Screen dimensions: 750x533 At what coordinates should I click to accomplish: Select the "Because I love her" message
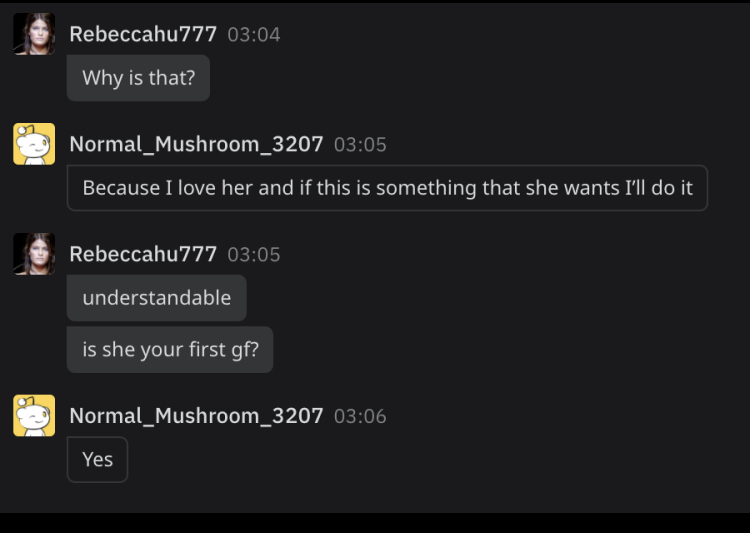[x=387, y=188]
